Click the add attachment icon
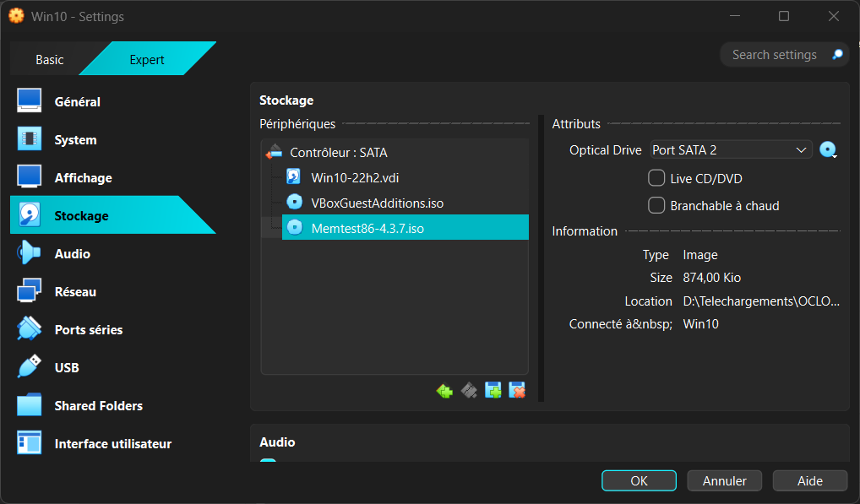 493,391
